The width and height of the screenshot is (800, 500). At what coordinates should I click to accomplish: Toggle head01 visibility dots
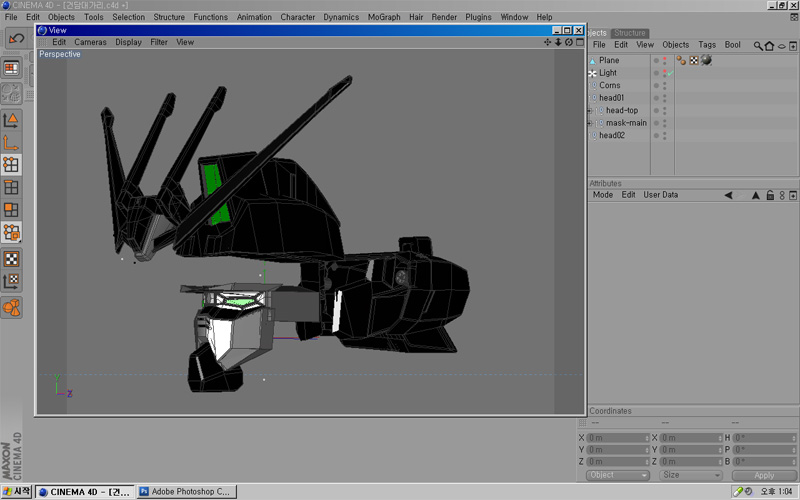point(664,98)
